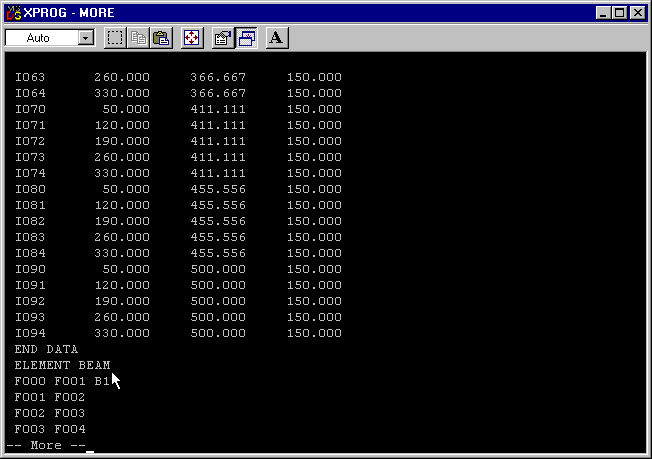Image resolution: width=652 pixels, height=459 pixels.
Task: Click the Paste clipboard icon
Action: [x=161, y=38]
